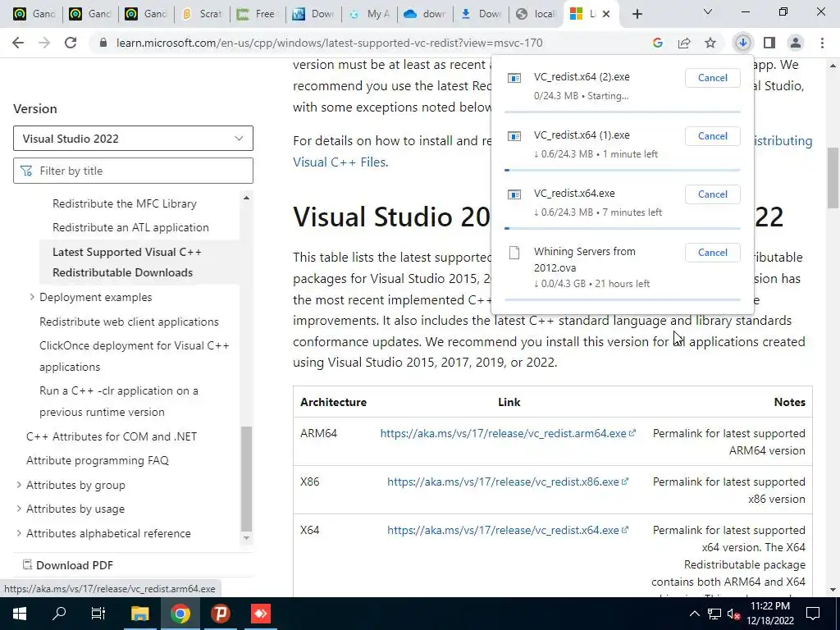Follow the Visual C++ Files link
The width and height of the screenshot is (840, 630).
click(339, 162)
